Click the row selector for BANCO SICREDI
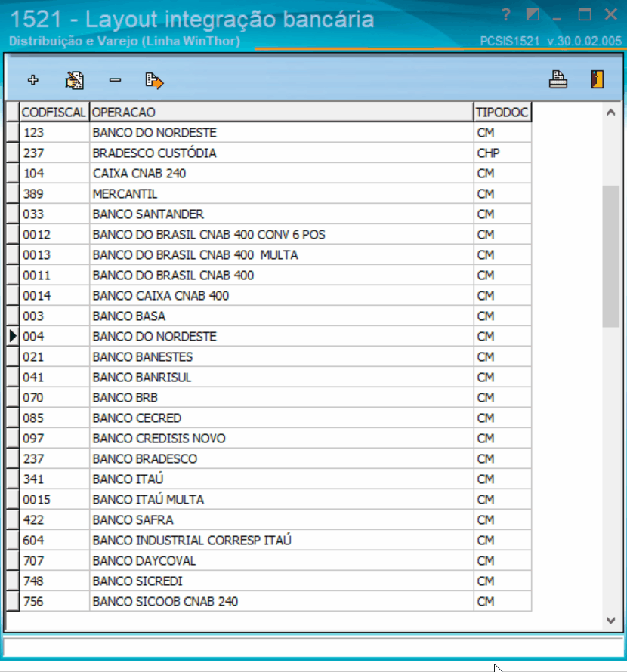This screenshot has width=627, height=672. 13,581
